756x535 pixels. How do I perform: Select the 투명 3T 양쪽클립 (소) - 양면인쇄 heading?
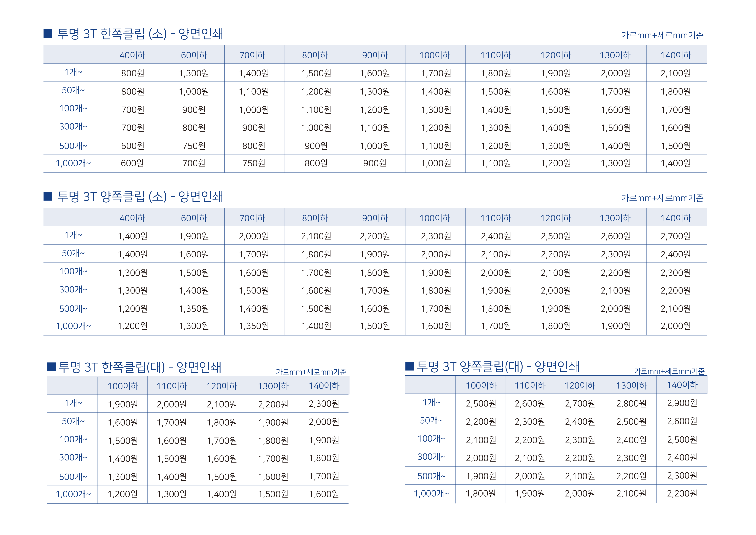click(140, 196)
